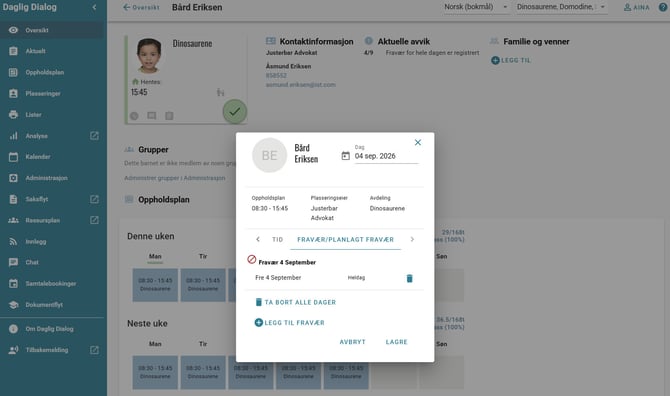Select the Tir day under Denne uken

pos(203,257)
